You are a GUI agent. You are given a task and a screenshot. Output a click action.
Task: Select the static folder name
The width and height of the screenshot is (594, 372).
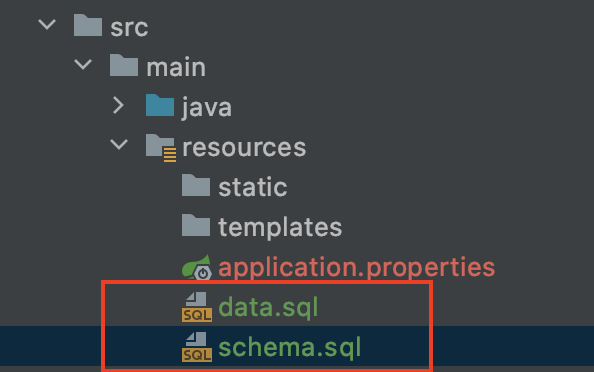(253, 187)
